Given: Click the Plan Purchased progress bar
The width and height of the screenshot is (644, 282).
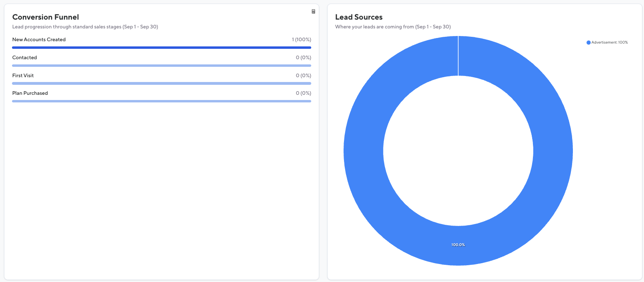Looking at the screenshot, I should (x=161, y=101).
